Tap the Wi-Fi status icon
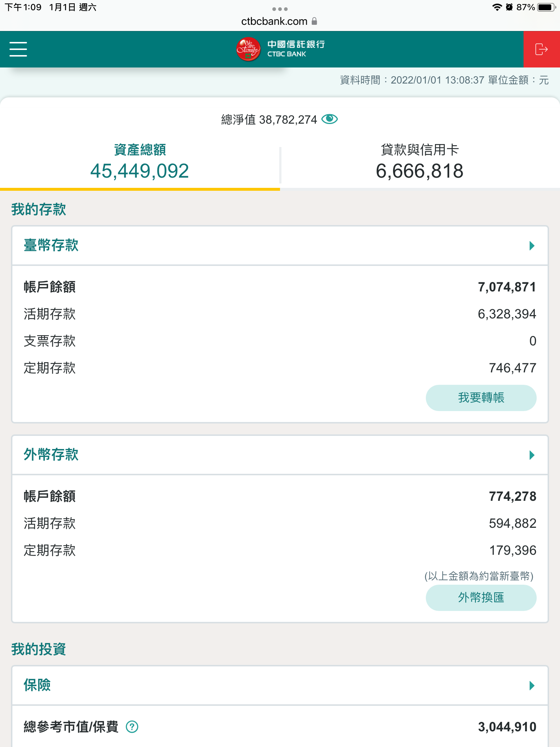 497,7
